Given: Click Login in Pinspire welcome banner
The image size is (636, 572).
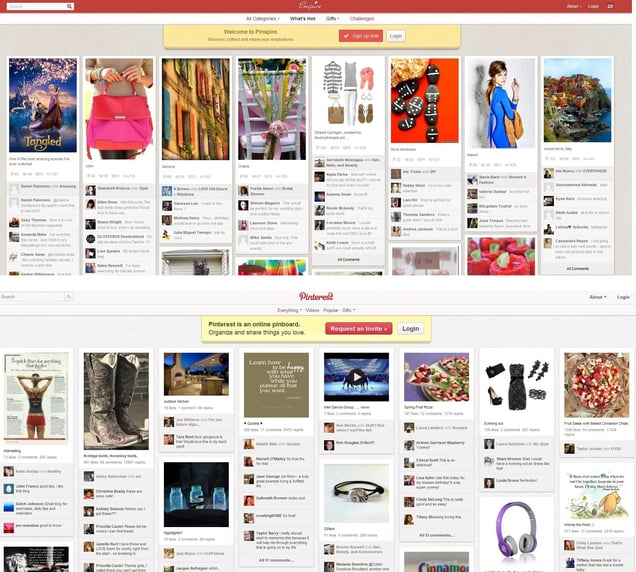Looking at the screenshot, I should point(395,36).
